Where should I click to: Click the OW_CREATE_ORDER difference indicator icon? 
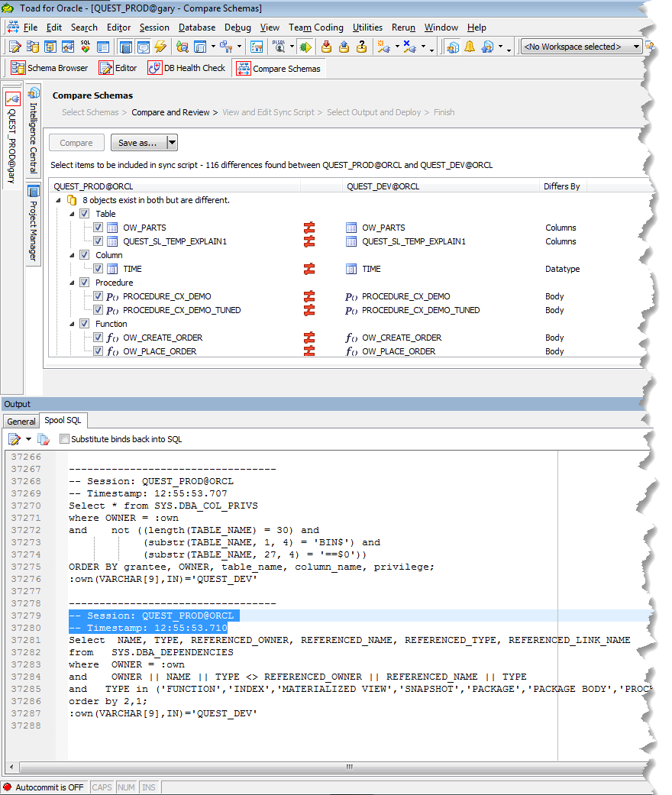click(309, 338)
